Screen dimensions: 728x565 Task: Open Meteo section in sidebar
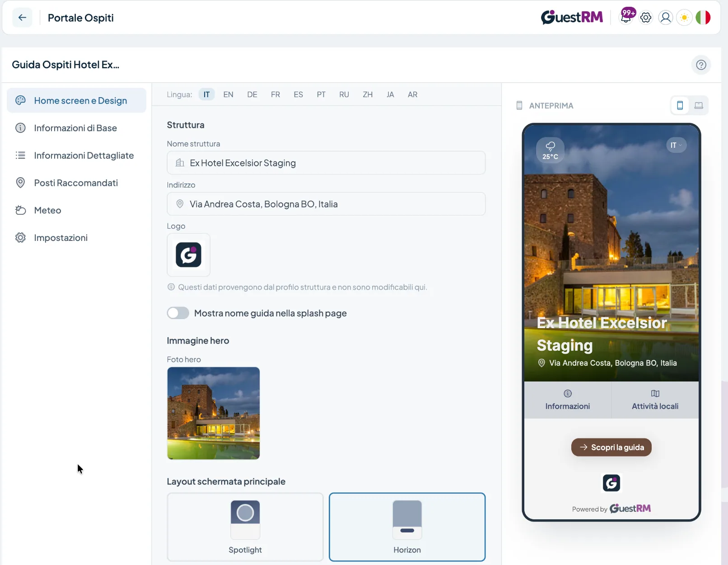point(77,210)
